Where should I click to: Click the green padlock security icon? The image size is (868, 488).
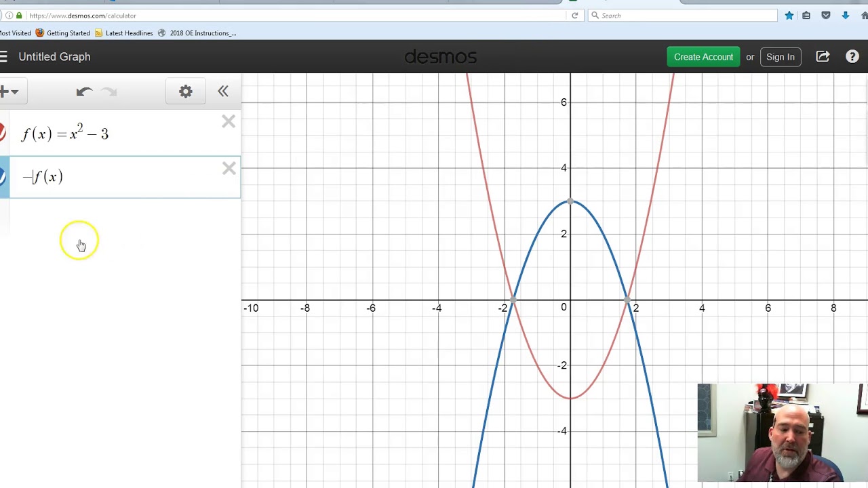[19, 16]
